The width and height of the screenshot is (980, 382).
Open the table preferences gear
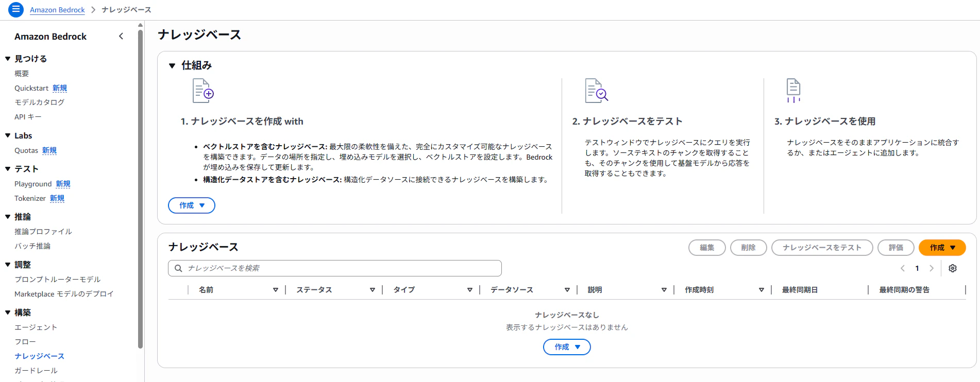[953, 268]
